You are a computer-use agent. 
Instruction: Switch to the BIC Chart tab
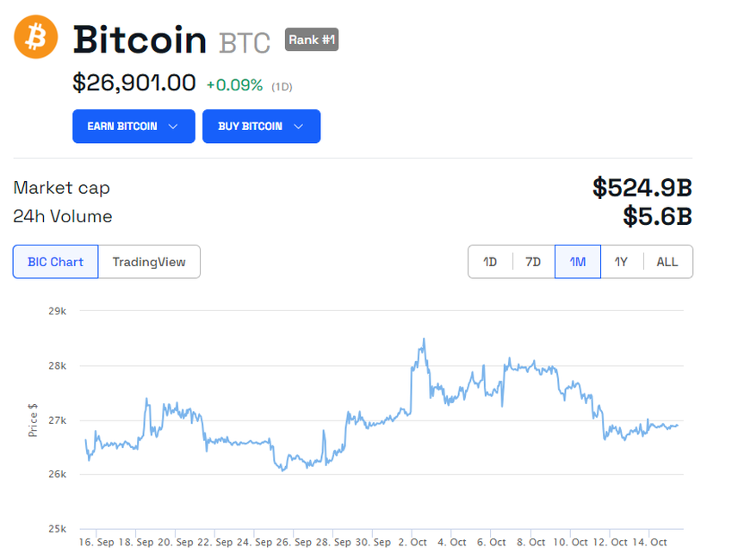[x=55, y=262]
